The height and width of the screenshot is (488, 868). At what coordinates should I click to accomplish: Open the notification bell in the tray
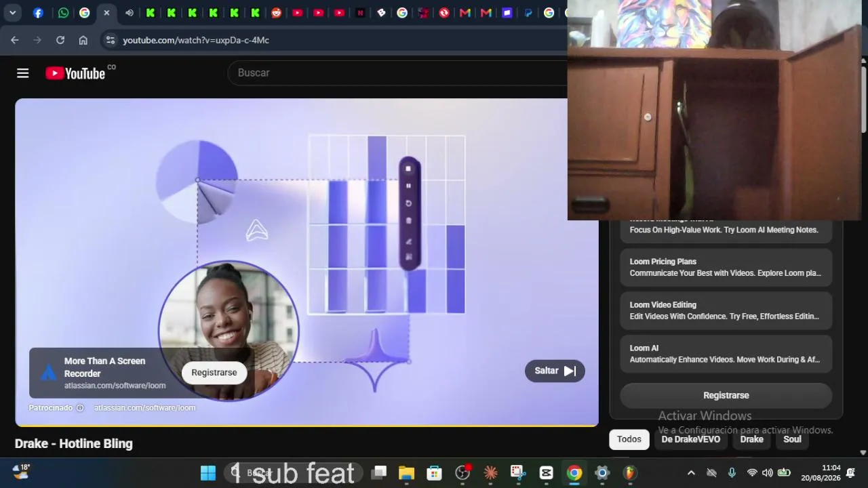pos(851,473)
